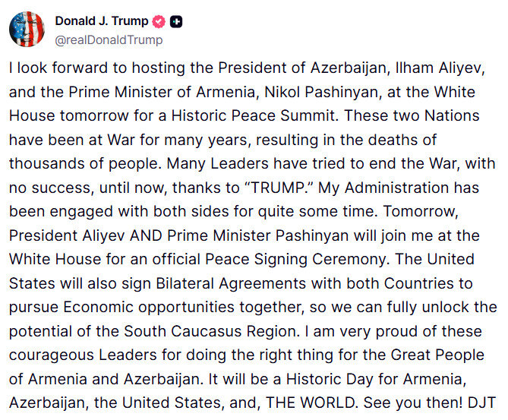Open the @realDonaldTrump handle link
Screen dimensions: 508x420
coord(109,39)
